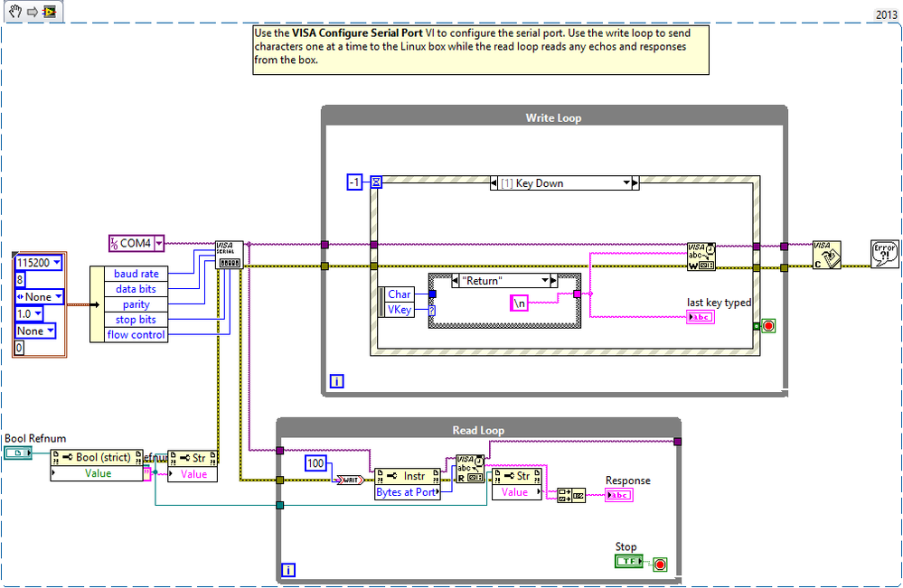This screenshot has height=588, width=903.
Task: Go to next case of "Return" structure
Action: pos(553,281)
